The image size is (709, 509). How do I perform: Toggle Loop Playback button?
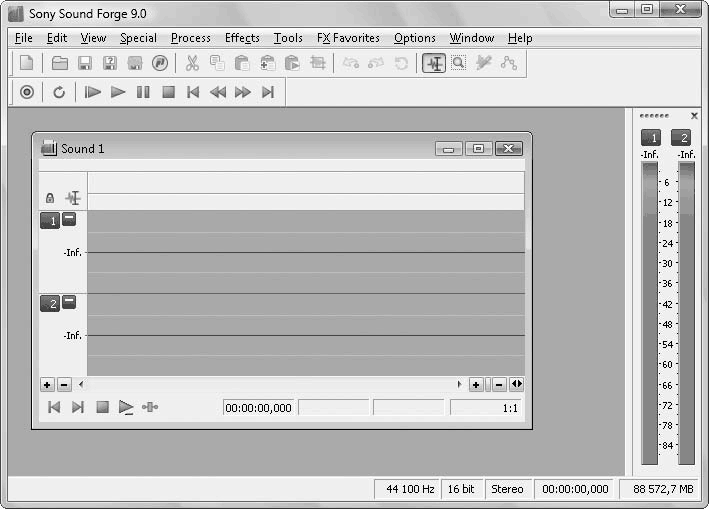coord(59,92)
